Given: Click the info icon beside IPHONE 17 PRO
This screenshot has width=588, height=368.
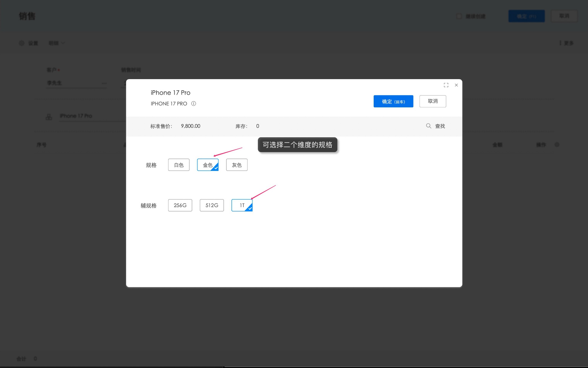Looking at the screenshot, I should [193, 104].
